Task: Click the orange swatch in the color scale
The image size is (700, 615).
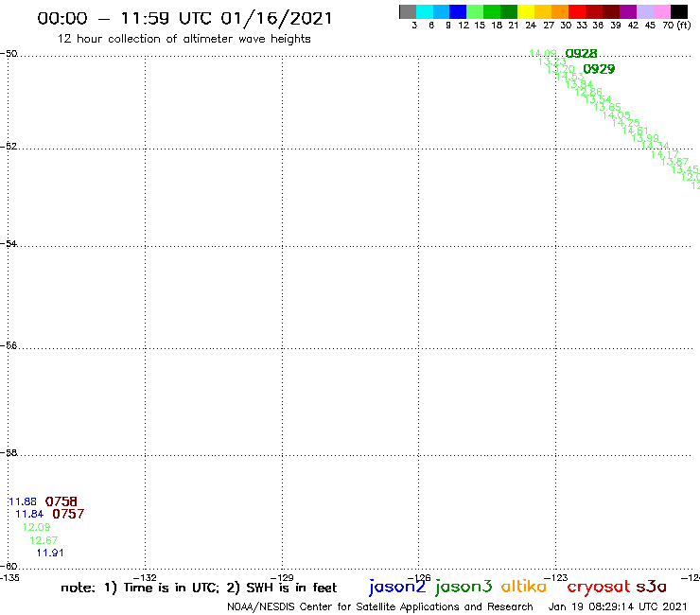Action: point(560,11)
